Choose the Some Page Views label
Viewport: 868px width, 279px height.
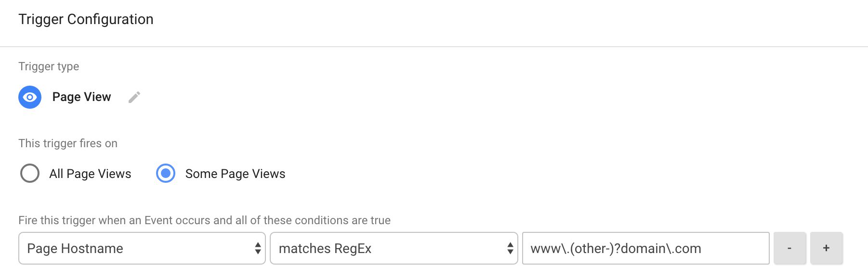click(x=235, y=174)
